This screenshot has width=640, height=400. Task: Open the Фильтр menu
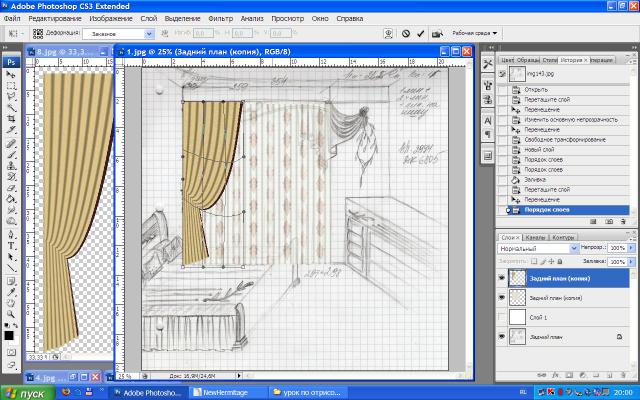pos(223,19)
